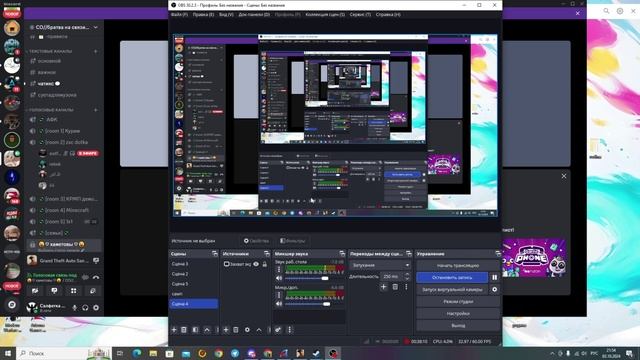This screenshot has width=640, height=360.
Task: Delete selected scene with trash icon
Action: click(184, 329)
